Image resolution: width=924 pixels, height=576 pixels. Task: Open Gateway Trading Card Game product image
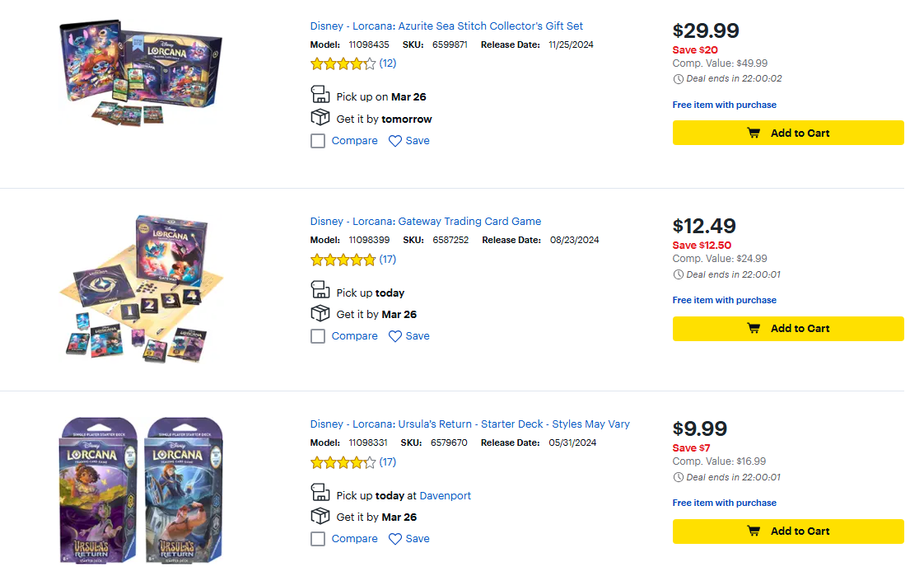coord(142,288)
